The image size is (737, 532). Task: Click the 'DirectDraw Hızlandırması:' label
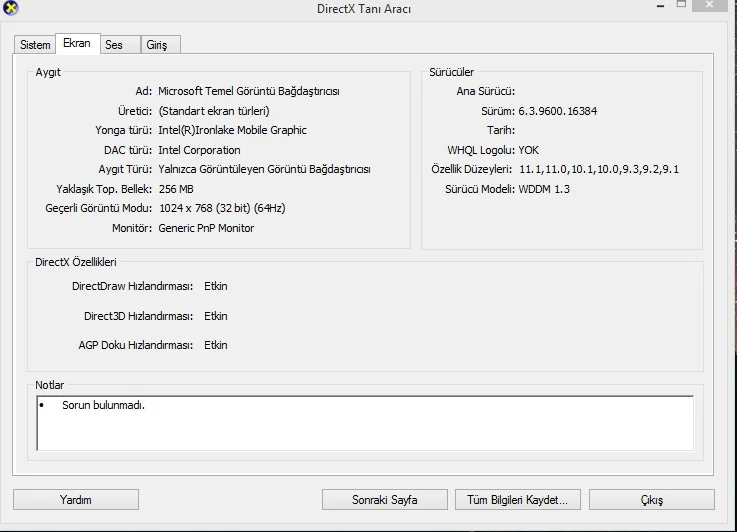(133, 286)
